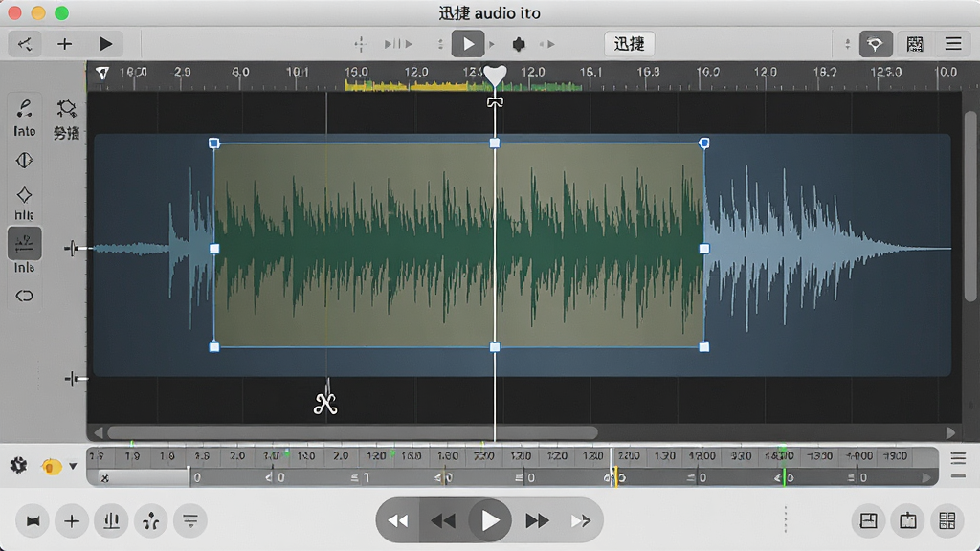Click the loop icon in left sidebar

pyautogui.click(x=24, y=296)
